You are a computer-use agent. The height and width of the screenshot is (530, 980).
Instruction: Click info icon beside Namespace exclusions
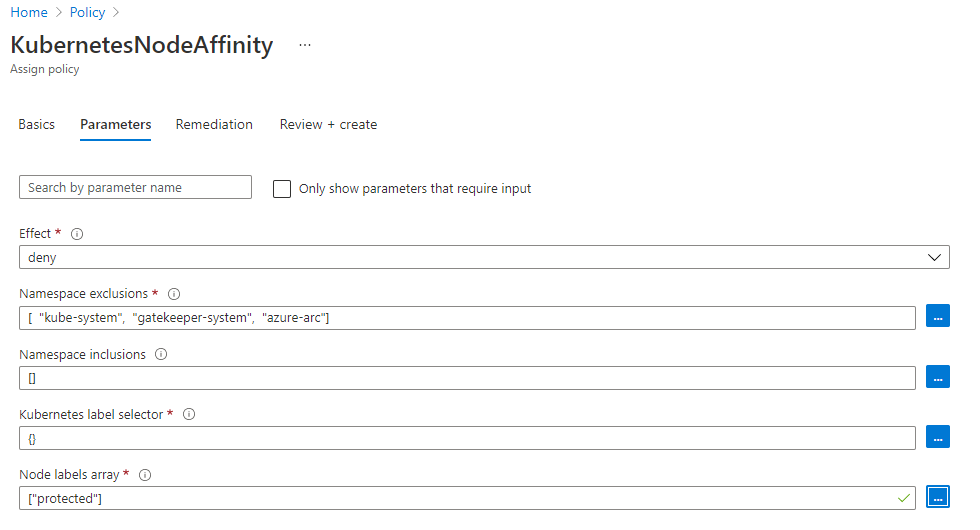point(173,294)
